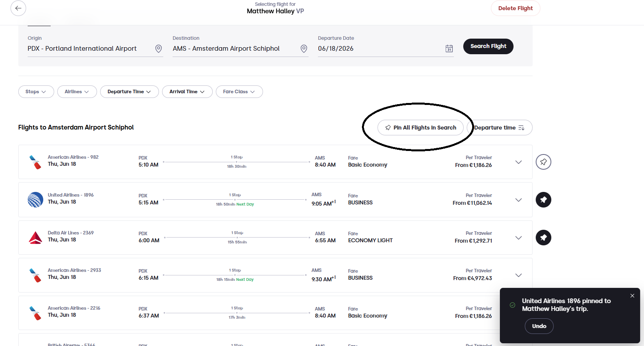Image resolution: width=644 pixels, height=346 pixels.
Task: Click the Delta Air Lines triangle logo
Action: (35, 238)
